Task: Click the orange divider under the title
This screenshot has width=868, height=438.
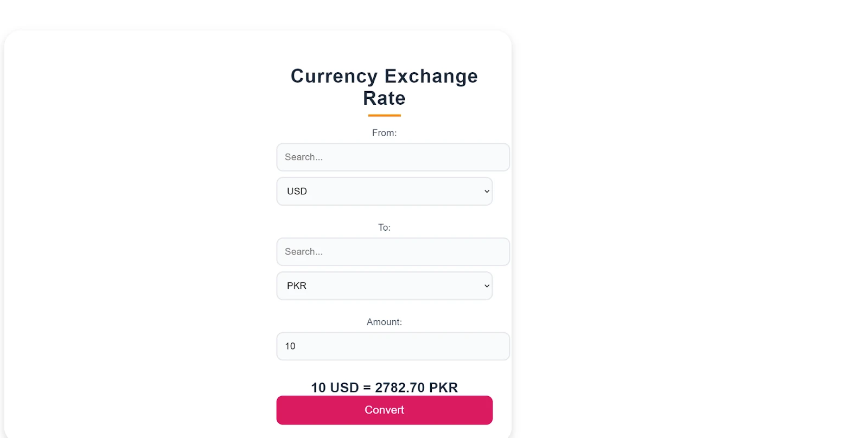Action: pyautogui.click(x=384, y=115)
